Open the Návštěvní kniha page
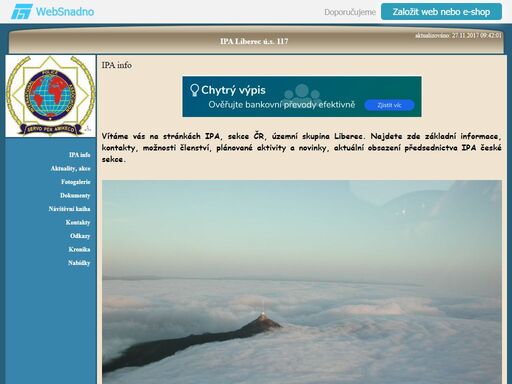The image size is (512, 384). pos(69,209)
